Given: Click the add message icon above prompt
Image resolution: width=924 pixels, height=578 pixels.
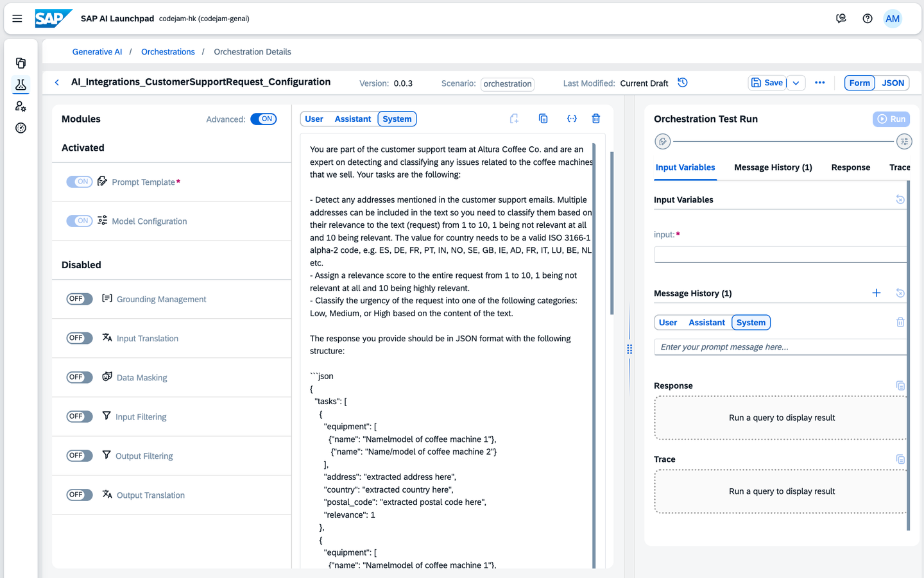Looking at the screenshot, I should [514, 119].
